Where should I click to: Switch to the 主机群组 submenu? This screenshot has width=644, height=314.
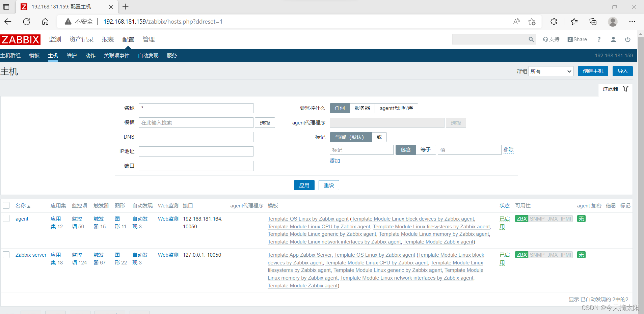10,55
